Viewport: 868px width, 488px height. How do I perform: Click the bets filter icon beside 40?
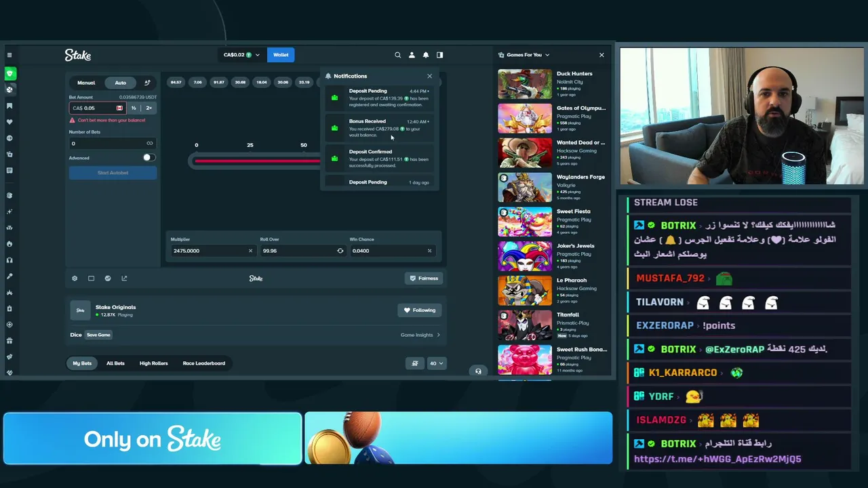tap(415, 363)
